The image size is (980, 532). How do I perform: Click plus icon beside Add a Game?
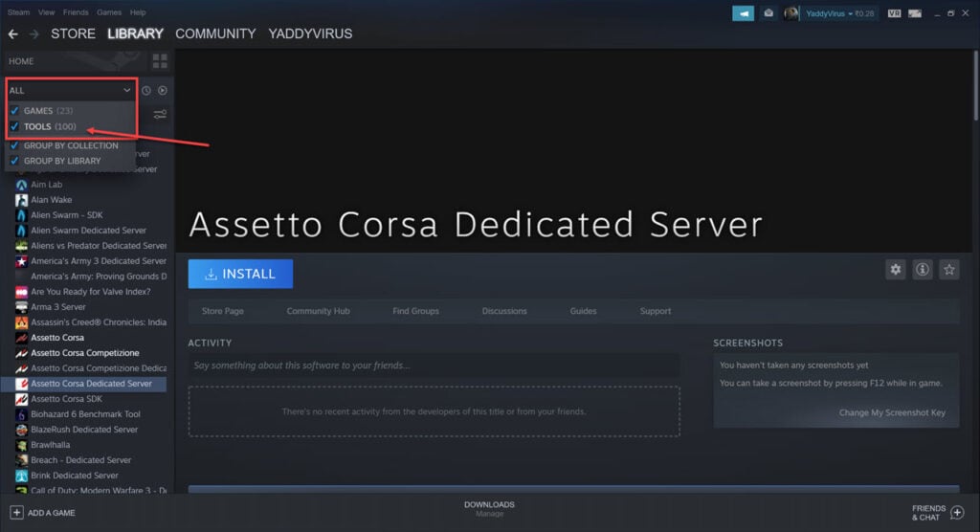coord(17,513)
